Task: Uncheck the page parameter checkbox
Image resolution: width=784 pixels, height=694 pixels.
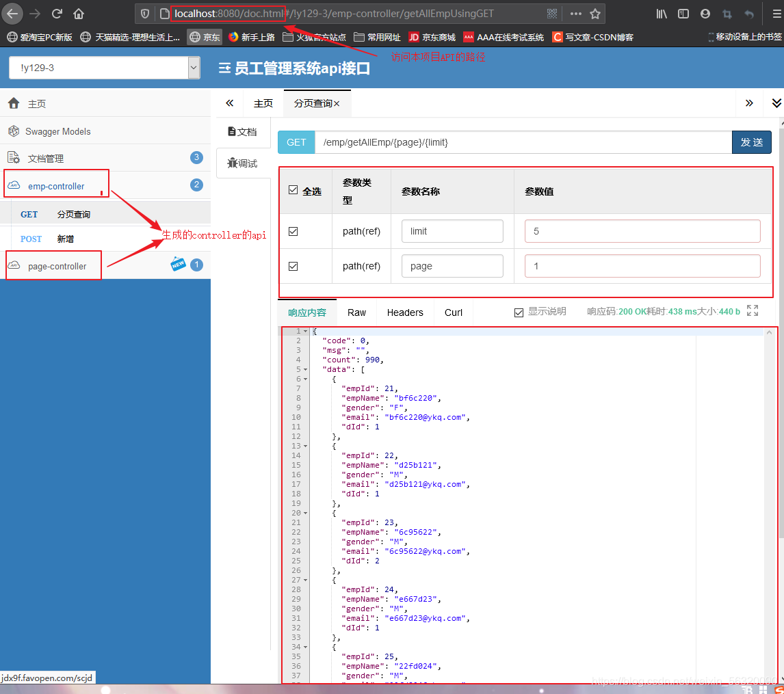Action: [293, 266]
